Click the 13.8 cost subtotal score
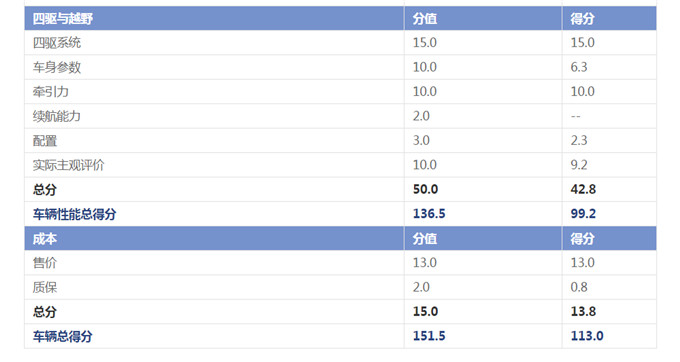The height and width of the screenshot is (362, 680). click(583, 312)
